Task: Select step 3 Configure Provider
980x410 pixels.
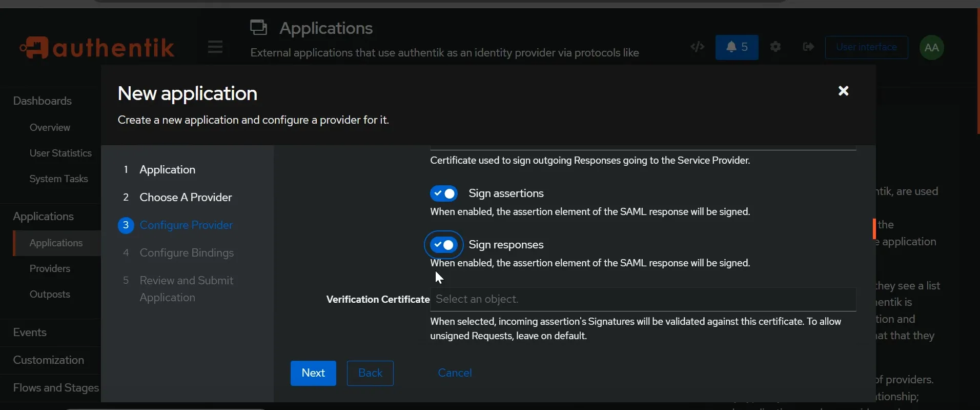Action: point(176,225)
